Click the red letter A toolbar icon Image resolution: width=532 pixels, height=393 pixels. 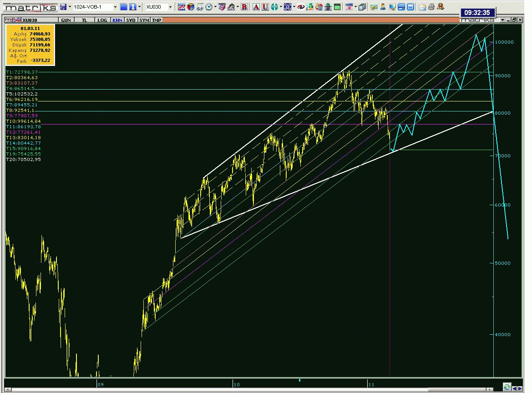coord(256,7)
